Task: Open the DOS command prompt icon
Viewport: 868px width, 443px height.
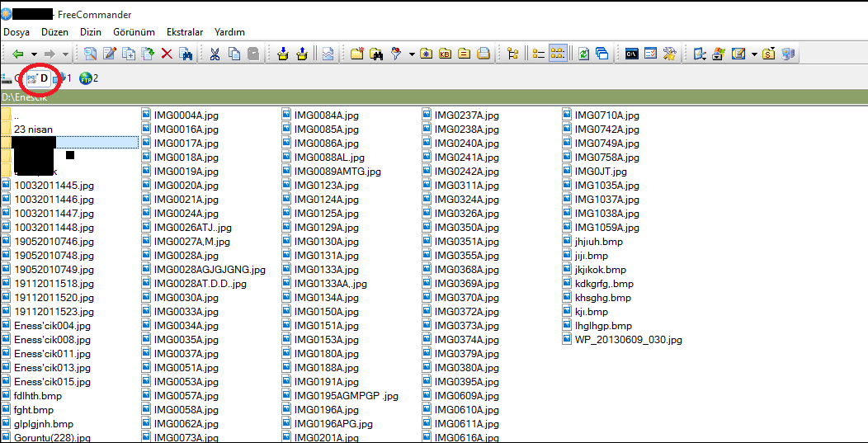Action: [631, 54]
